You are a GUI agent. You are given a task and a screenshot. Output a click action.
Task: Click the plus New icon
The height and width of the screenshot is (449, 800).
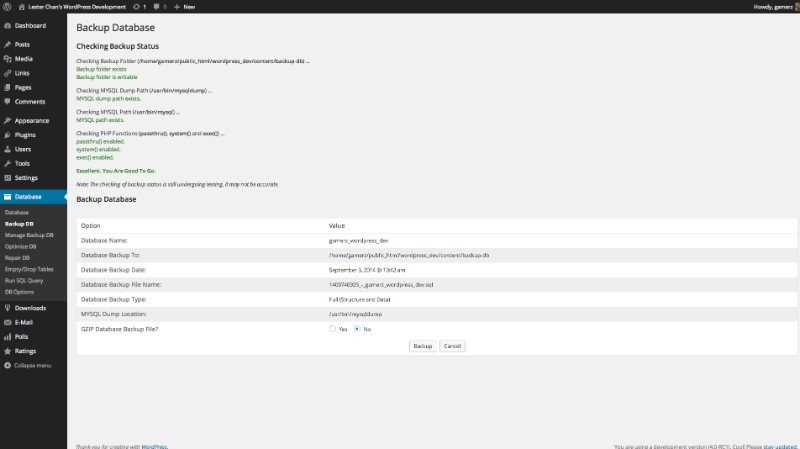tap(177, 7)
